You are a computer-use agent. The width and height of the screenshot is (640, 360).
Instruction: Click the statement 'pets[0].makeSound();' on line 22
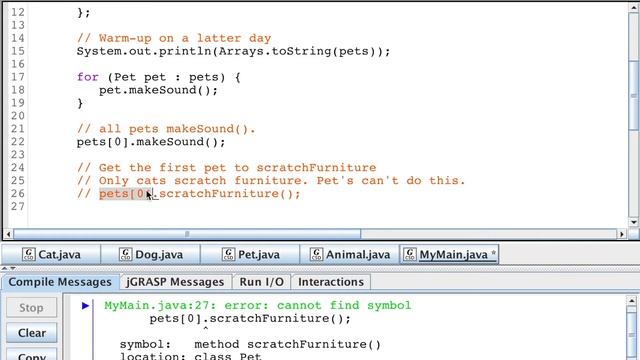151,142
